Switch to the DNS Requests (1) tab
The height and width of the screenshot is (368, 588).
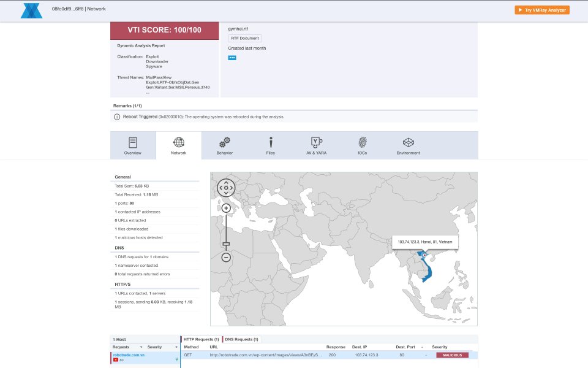click(242, 339)
